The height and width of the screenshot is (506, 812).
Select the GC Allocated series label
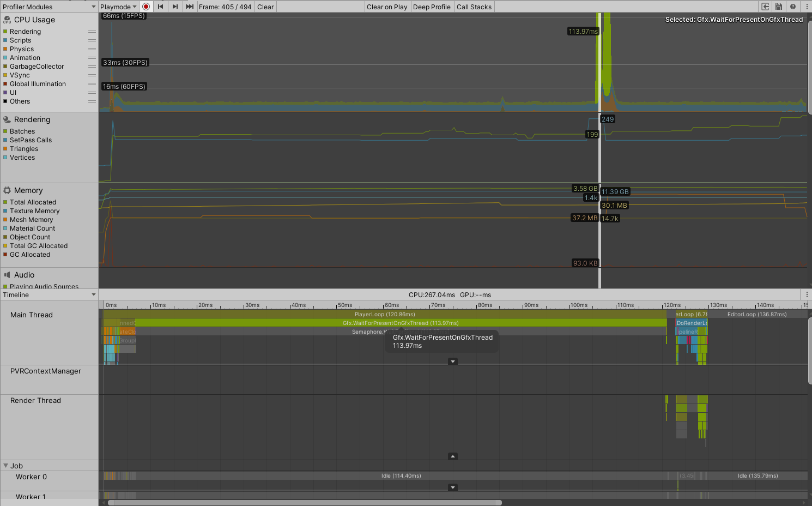pyautogui.click(x=30, y=255)
